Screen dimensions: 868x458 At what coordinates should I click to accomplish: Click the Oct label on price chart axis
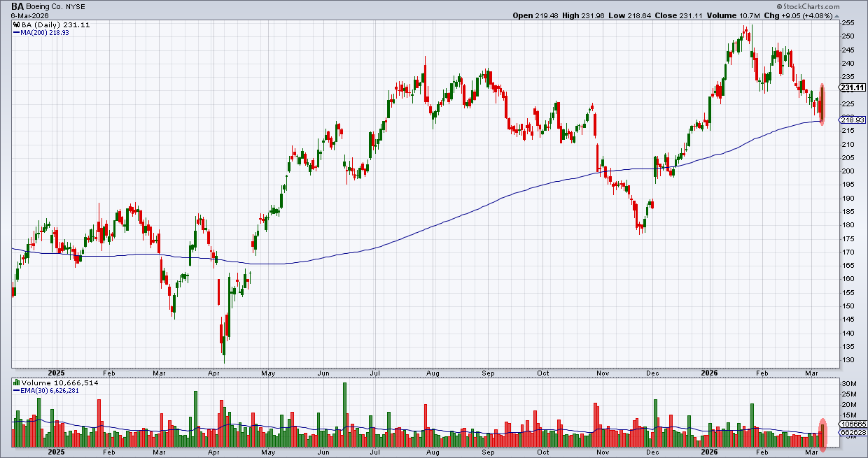point(543,373)
